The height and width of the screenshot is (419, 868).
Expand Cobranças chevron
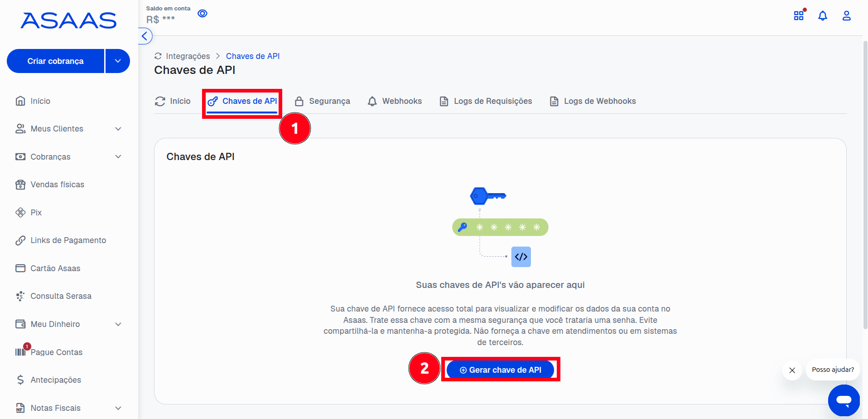pyautogui.click(x=118, y=157)
